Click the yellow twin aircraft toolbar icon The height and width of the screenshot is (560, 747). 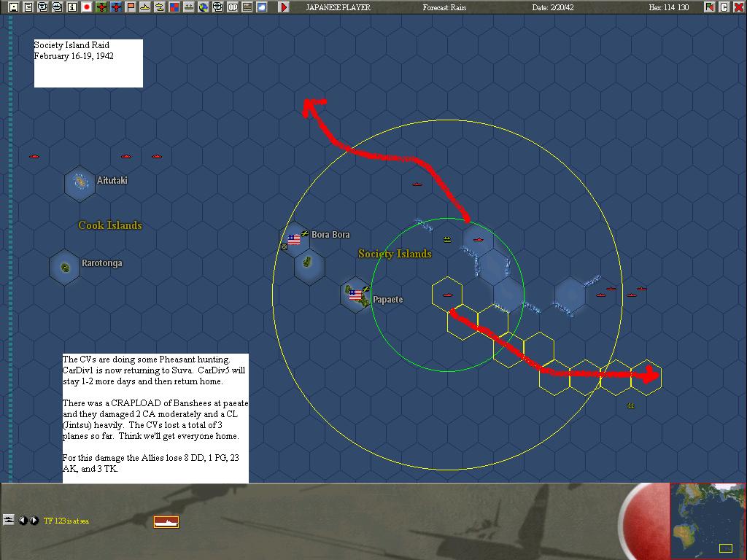pyautogui.click(x=160, y=7)
